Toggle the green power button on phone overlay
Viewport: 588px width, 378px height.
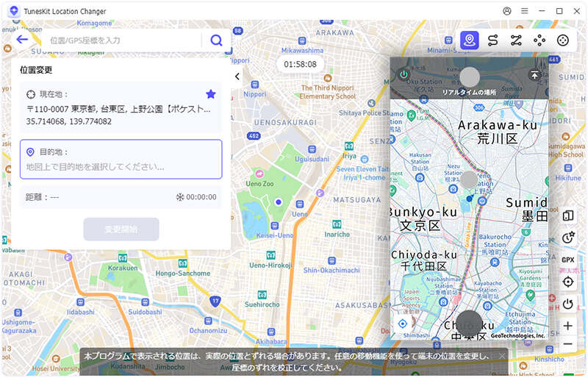404,74
